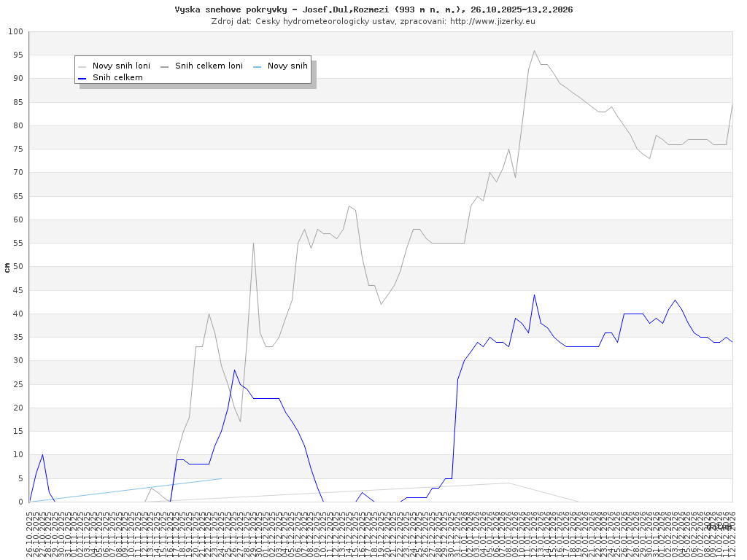Click the 'Novy snih loni' legend line swatch
This screenshot has width=747, height=560.
(82, 66)
